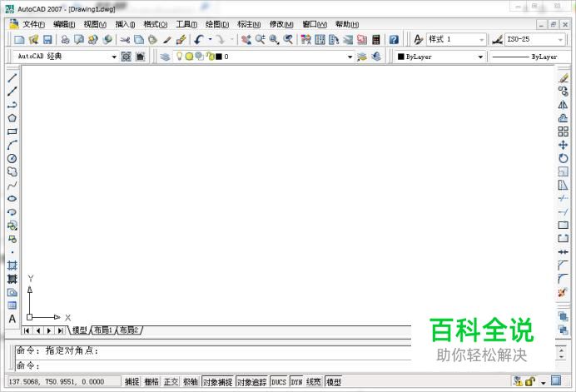Expand the undo history dropdown arrow
The image size is (576, 392).
coord(210,39)
